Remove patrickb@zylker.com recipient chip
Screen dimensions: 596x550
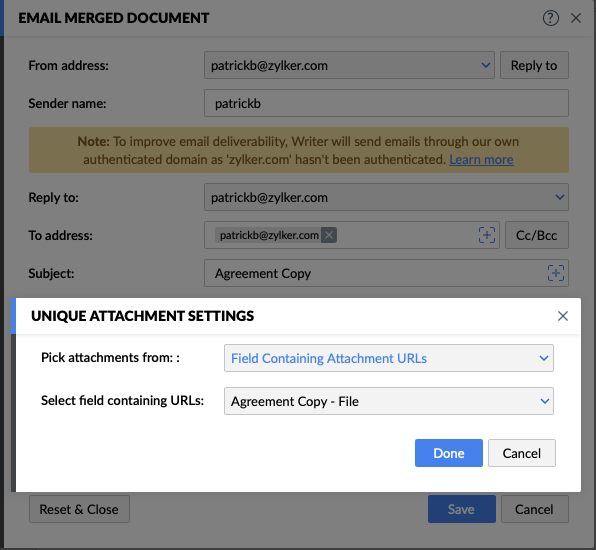coord(329,235)
